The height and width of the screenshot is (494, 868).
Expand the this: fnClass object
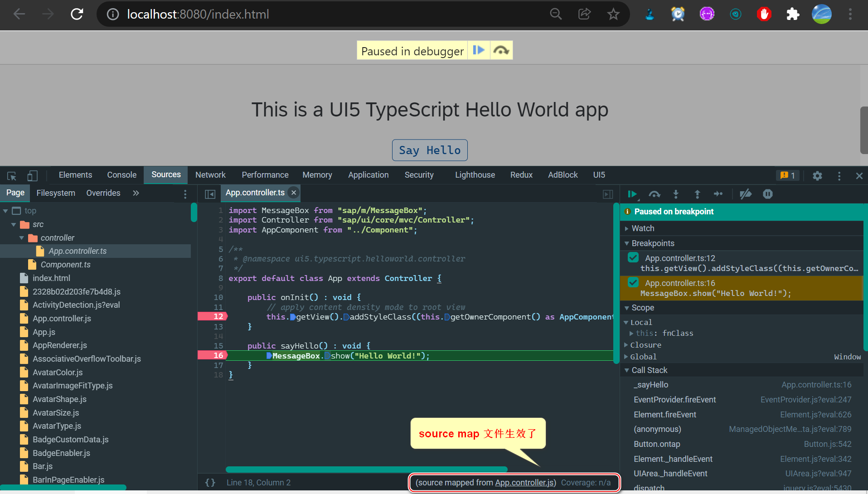click(631, 333)
